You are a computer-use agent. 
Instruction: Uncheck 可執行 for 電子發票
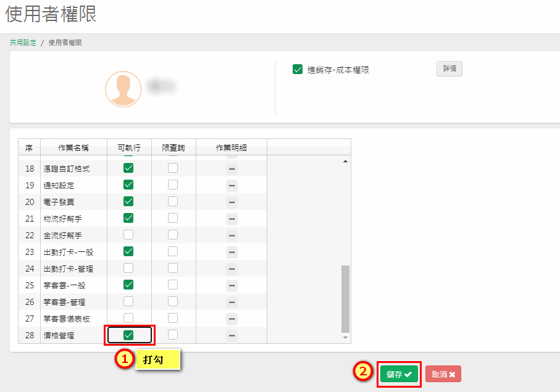click(x=128, y=201)
